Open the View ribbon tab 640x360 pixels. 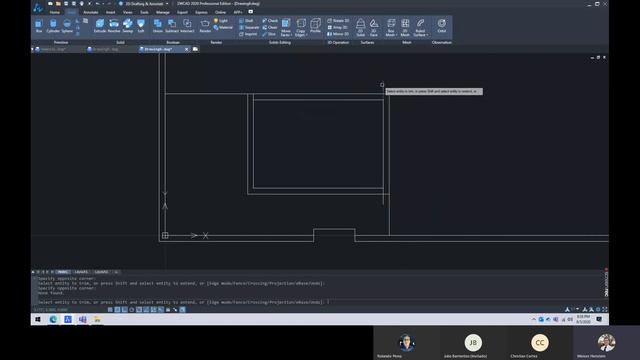tap(127, 12)
